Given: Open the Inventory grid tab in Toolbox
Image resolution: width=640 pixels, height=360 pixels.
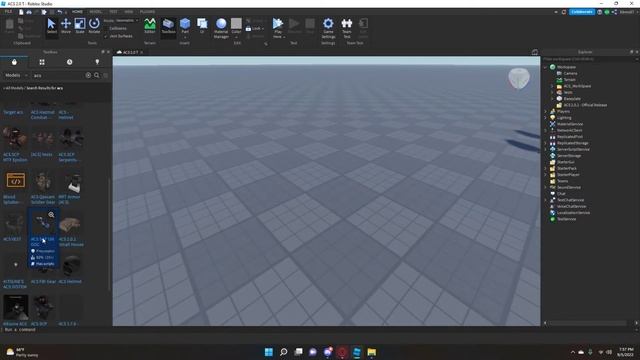Looking at the screenshot, I should (42, 62).
